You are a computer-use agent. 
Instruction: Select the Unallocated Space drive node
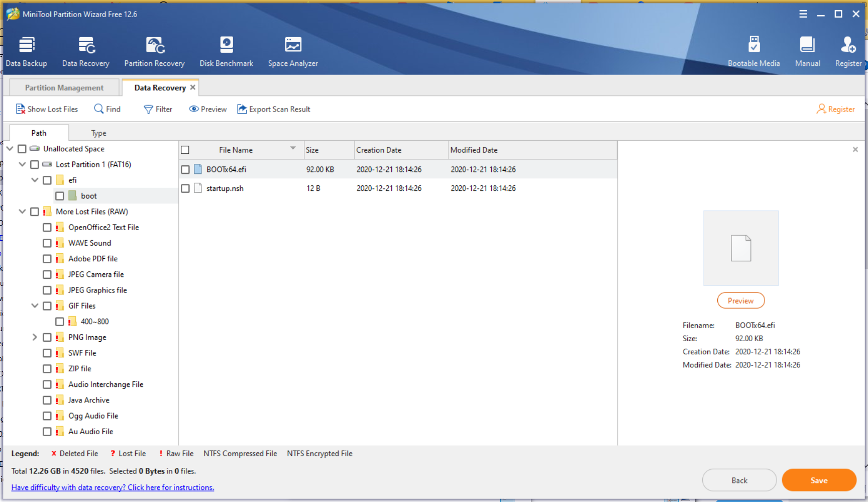click(x=74, y=149)
